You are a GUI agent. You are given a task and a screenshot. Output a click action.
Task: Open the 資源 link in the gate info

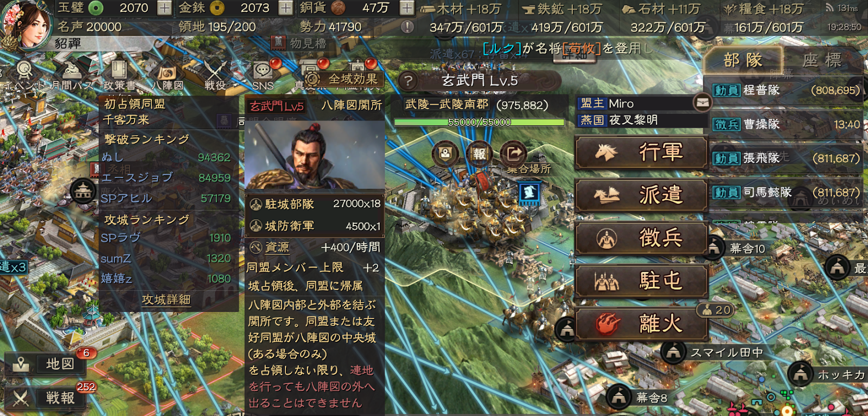[277, 247]
